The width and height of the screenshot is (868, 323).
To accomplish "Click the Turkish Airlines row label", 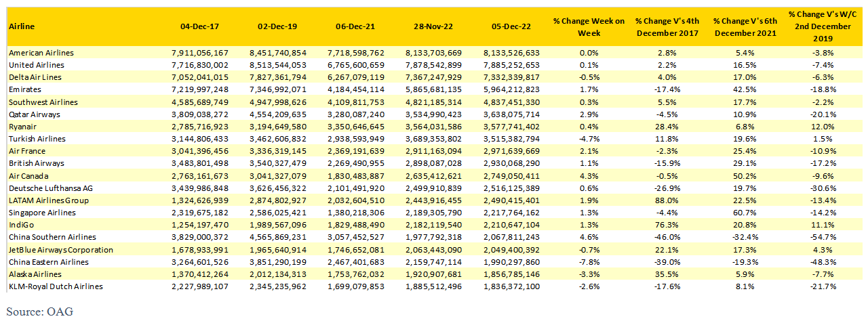I will point(37,139).
